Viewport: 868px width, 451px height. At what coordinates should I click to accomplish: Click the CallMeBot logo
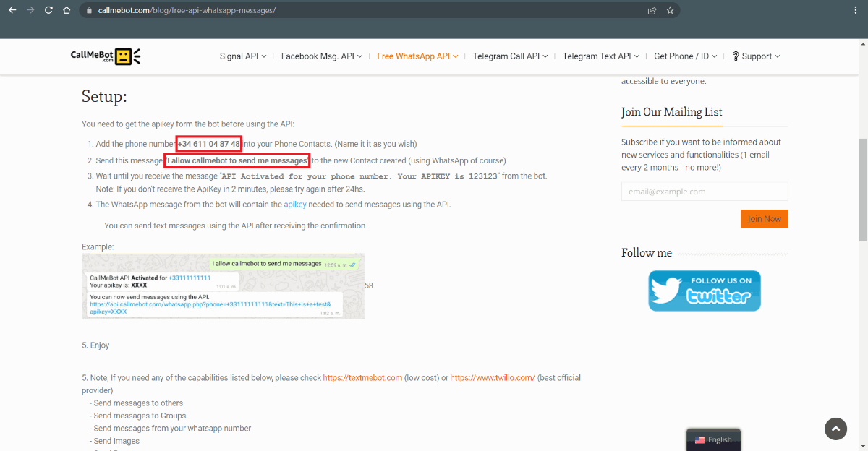point(106,56)
